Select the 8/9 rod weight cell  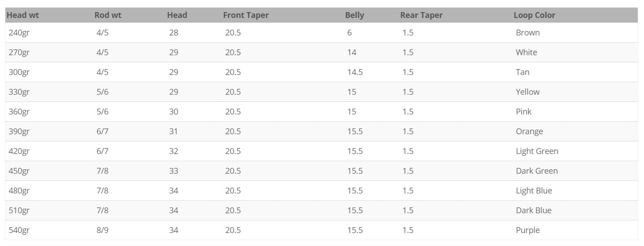[102, 230]
